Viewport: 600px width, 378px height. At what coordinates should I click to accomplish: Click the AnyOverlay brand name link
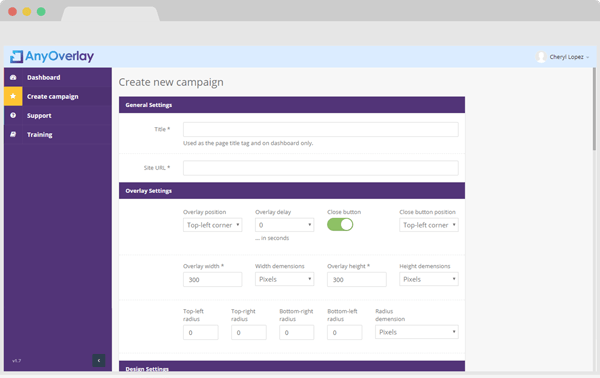pos(59,57)
